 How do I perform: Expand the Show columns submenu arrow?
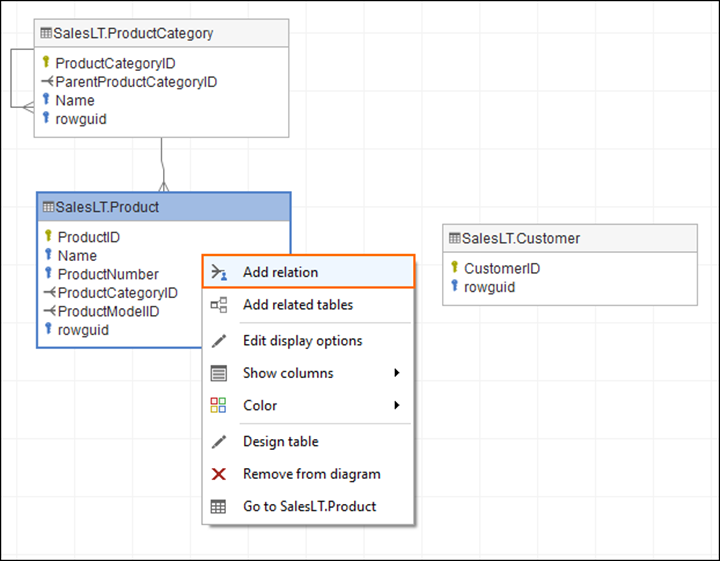click(397, 373)
